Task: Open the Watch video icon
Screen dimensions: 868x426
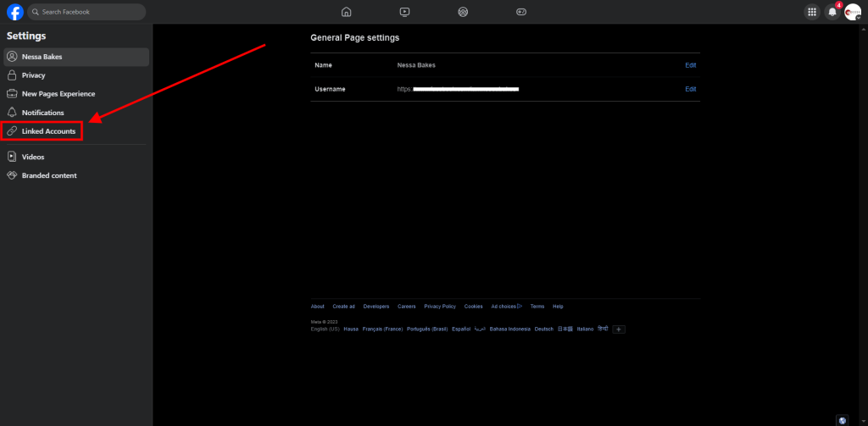Action: point(404,12)
